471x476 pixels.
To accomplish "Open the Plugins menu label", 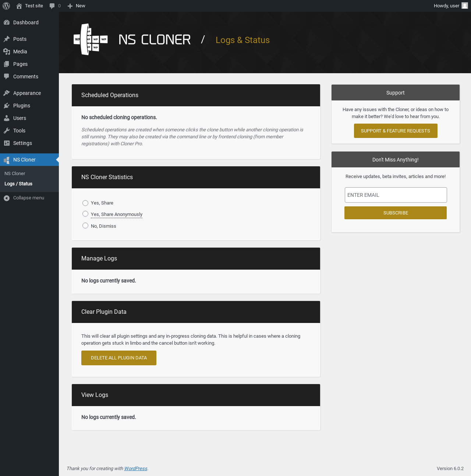I will click(x=22, y=106).
